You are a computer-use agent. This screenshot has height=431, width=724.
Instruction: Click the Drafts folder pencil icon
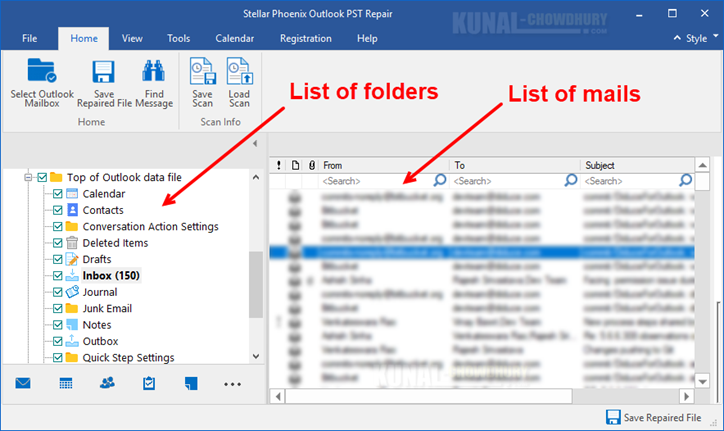tap(72, 259)
